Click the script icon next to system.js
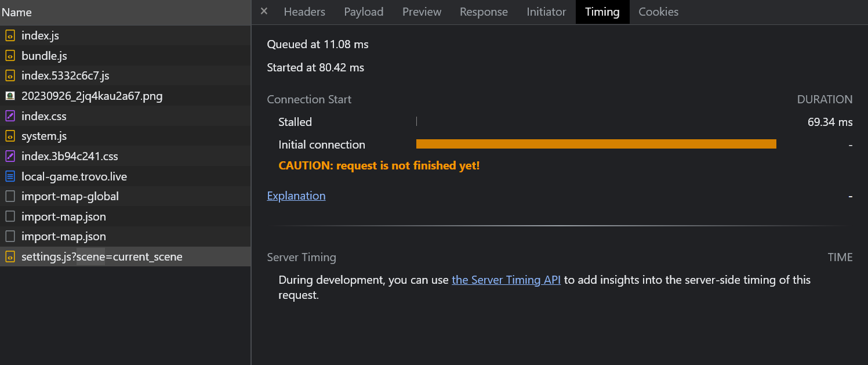This screenshot has height=365, width=868. click(x=10, y=136)
